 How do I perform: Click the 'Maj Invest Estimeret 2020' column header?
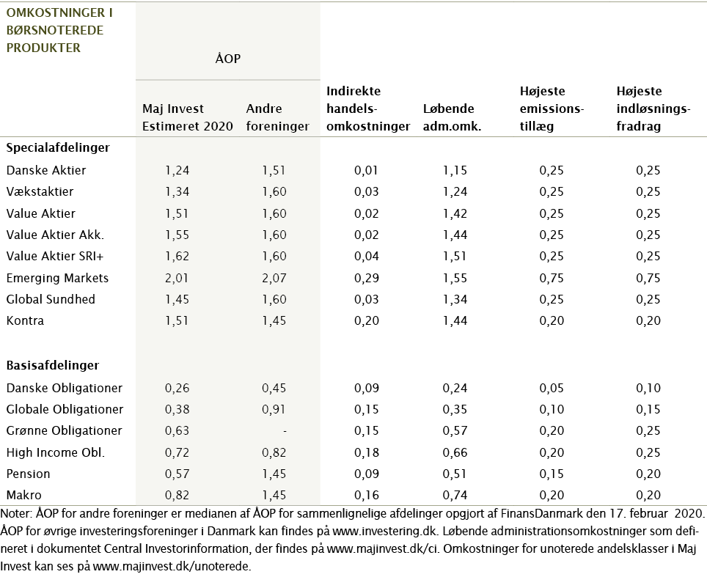click(x=187, y=117)
